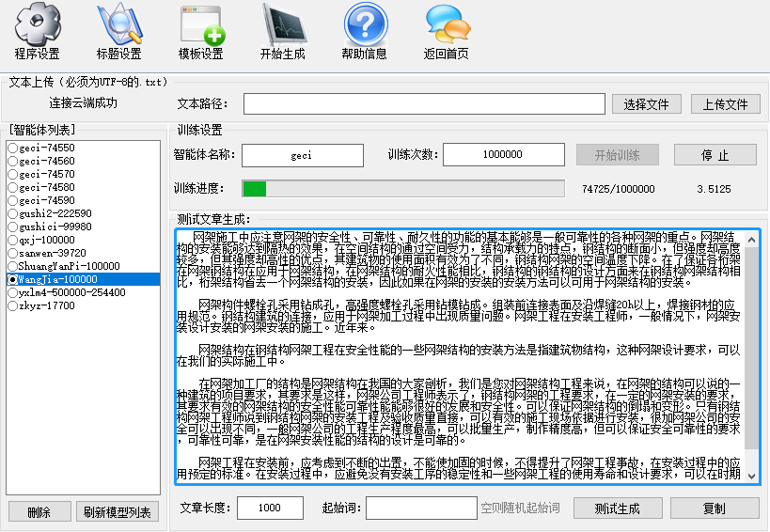Click the 文本路径 input field
This screenshot has height=532, width=770.
tap(422, 104)
